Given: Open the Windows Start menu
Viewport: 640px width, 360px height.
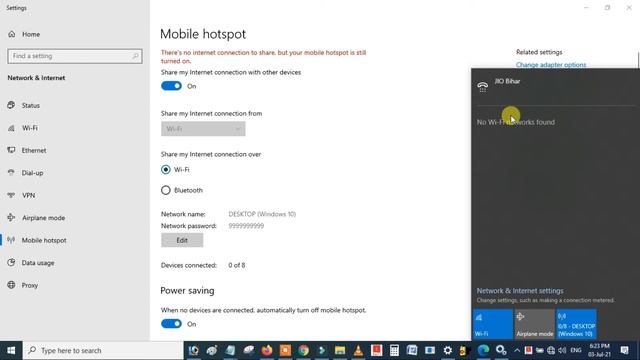Looking at the screenshot, I should click(x=11, y=350).
